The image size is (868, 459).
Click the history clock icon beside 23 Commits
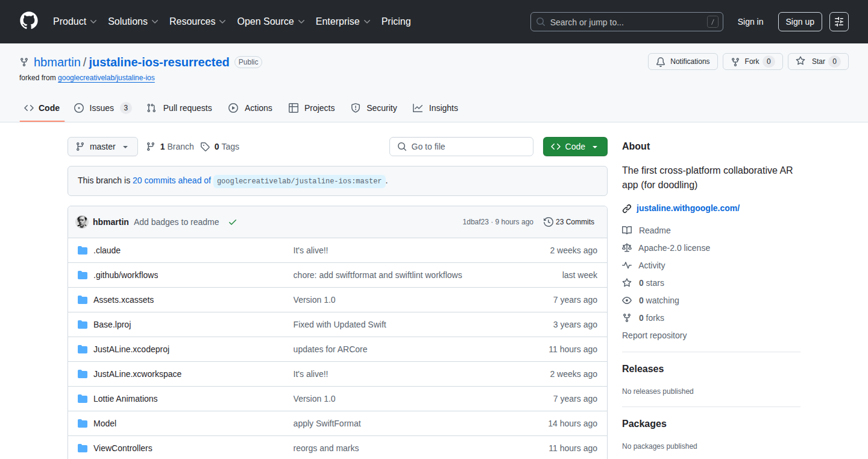click(x=549, y=222)
